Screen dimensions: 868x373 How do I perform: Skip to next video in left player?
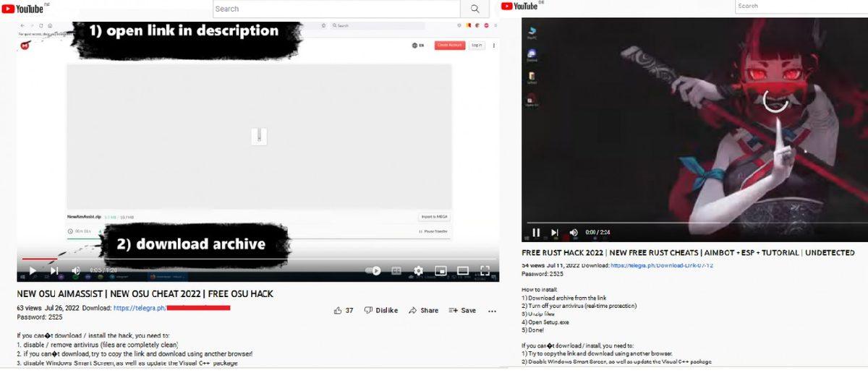pyautogui.click(x=54, y=270)
